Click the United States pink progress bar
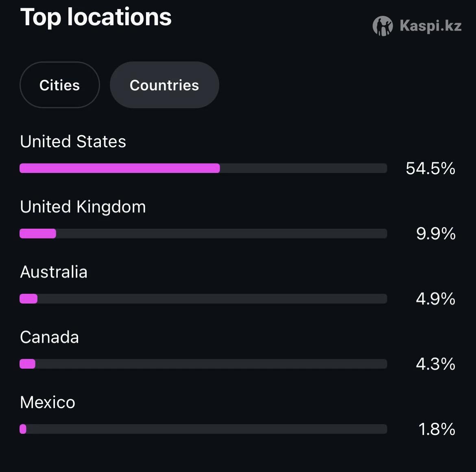 click(x=120, y=168)
